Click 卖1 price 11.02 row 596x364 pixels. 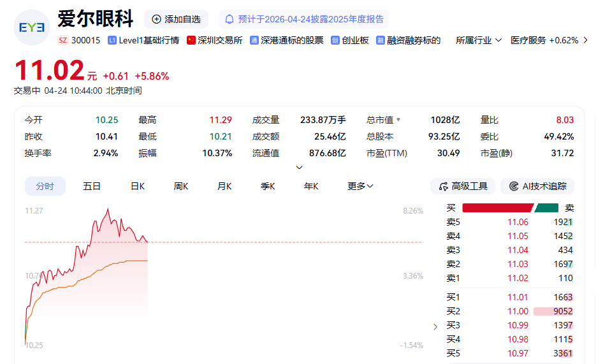click(x=510, y=278)
